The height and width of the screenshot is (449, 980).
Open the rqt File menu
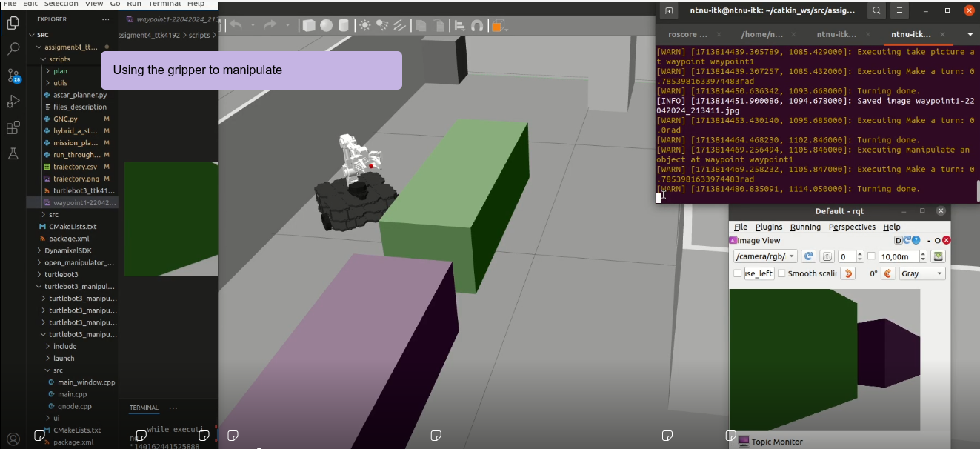pos(741,227)
